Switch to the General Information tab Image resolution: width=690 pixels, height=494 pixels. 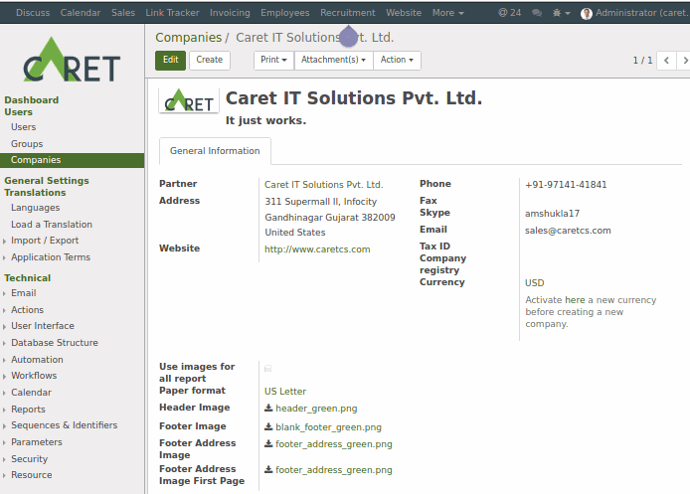tap(214, 151)
